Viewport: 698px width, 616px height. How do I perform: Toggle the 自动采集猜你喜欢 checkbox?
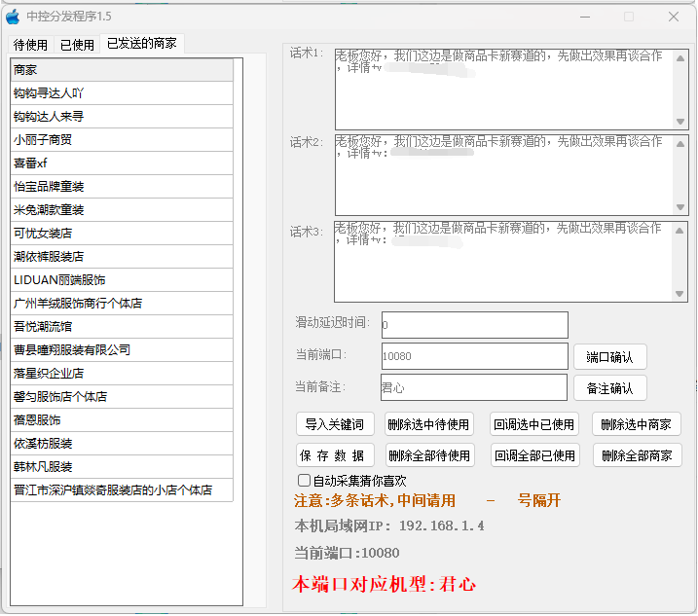point(304,481)
